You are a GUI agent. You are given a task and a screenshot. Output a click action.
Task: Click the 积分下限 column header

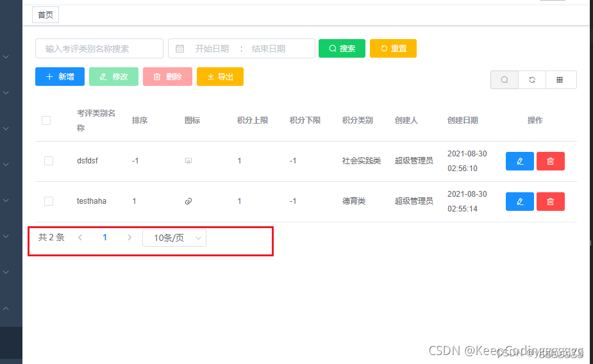(305, 120)
